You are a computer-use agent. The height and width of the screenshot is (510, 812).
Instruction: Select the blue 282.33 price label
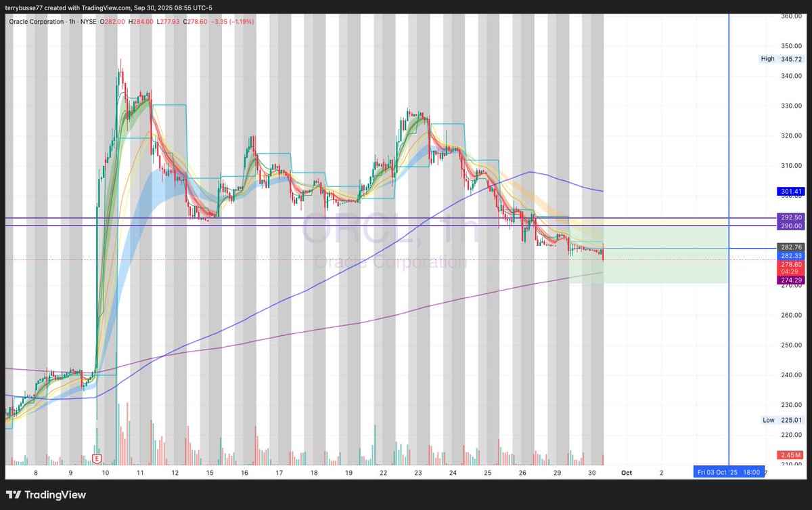(790, 255)
